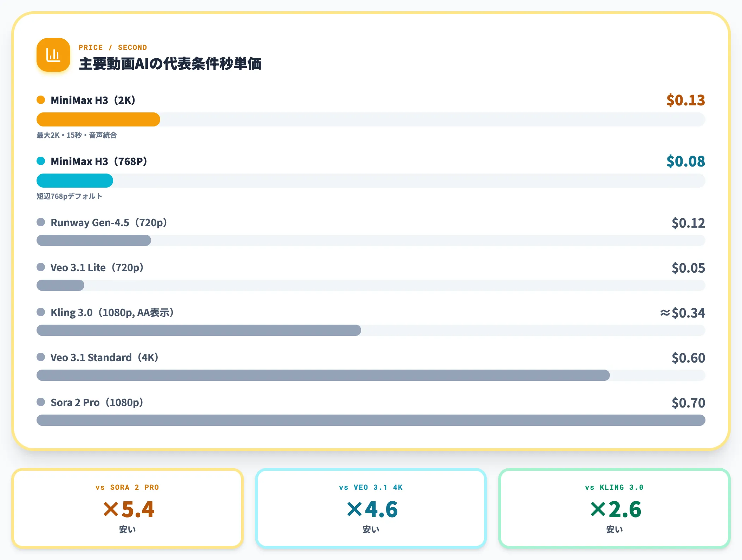Click the '×5.4' multiplier value

pos(129,509)
